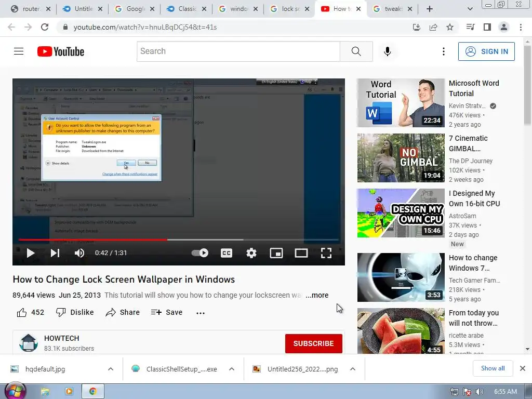Image resolution: width=532 pixels, height=399 pixels.
Task: Switch to theater mode
Action: (x=301, y=253)
